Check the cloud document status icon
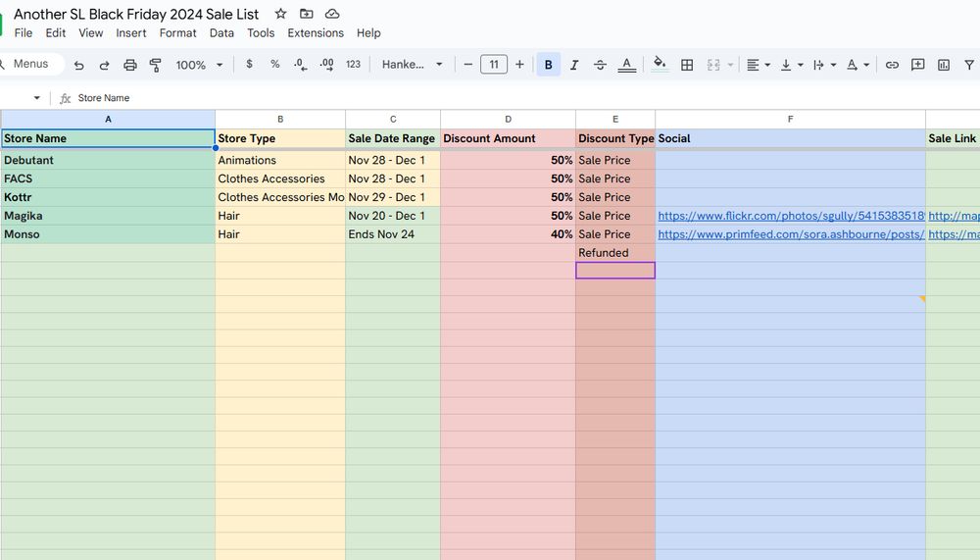 coord(332,13)
